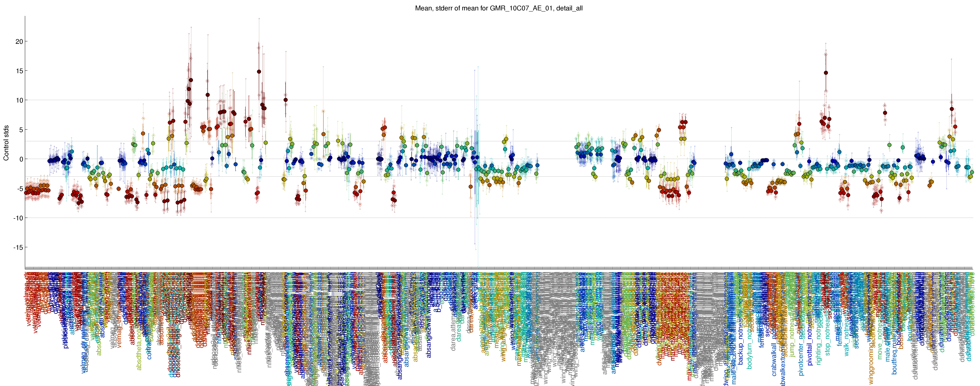Click the y-axis tick label 10
980x386 pixels.
[19, 100]
